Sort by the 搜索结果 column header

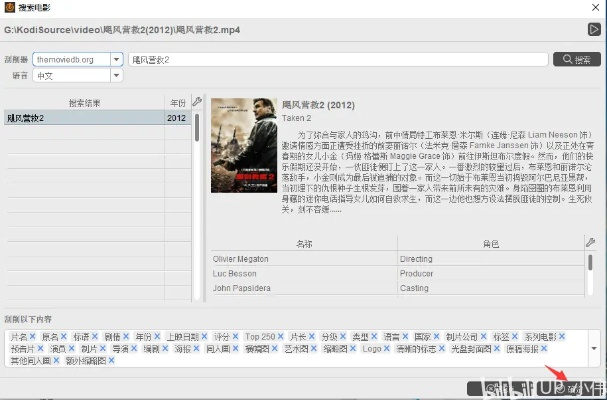point(84,103)
